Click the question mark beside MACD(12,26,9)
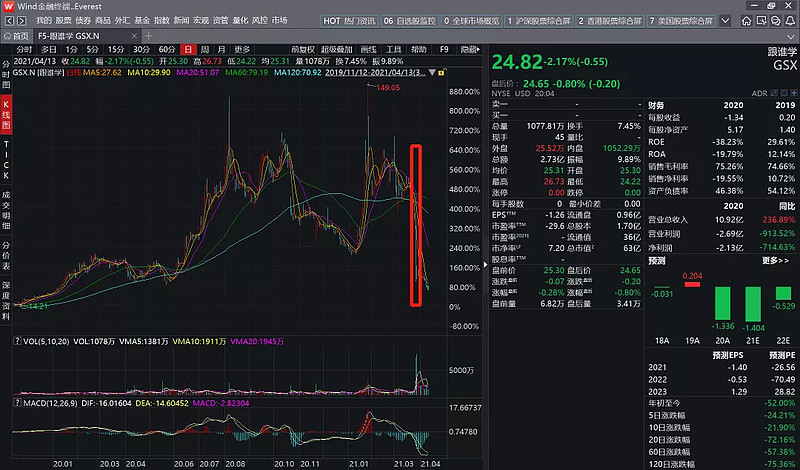The width and height of the screenshot is (800, 470). 17,403
